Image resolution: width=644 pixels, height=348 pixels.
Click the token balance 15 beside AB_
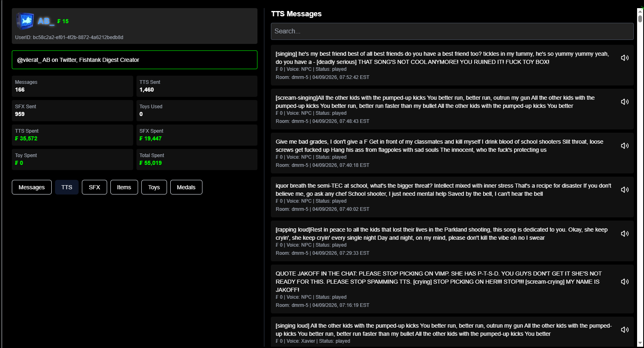[63, 21]
